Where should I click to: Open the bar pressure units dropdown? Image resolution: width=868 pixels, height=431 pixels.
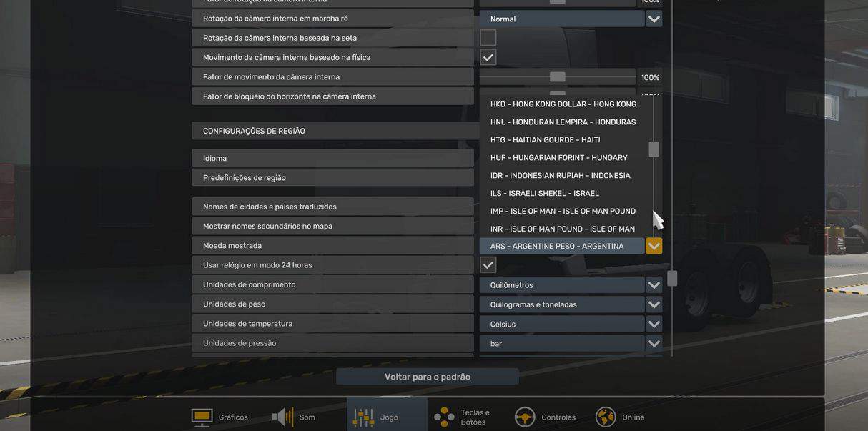pos(654,343)
